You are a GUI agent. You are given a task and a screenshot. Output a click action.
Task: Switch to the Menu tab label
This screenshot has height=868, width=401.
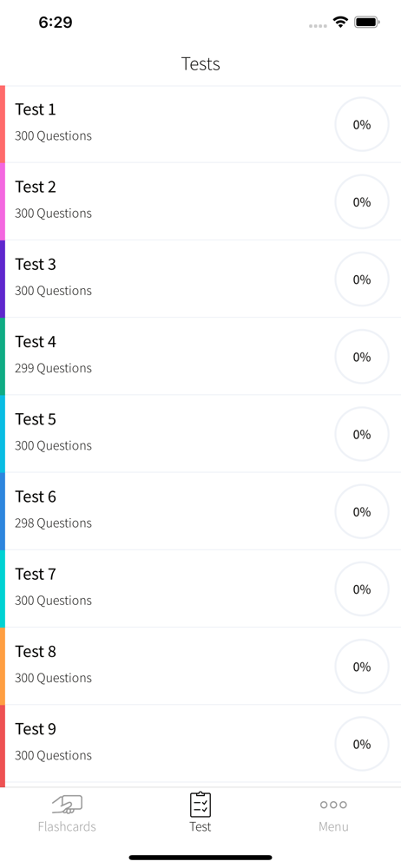point(333,826)
